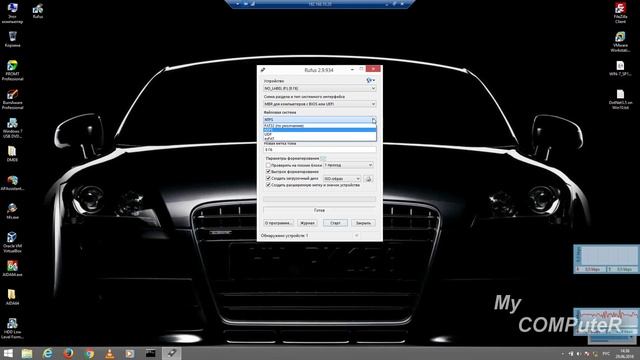Image resolution: width=640 pixels, height=360 pixels.
Task: Open the AIDA64 folder icon
Action: [x=12, y=297]
